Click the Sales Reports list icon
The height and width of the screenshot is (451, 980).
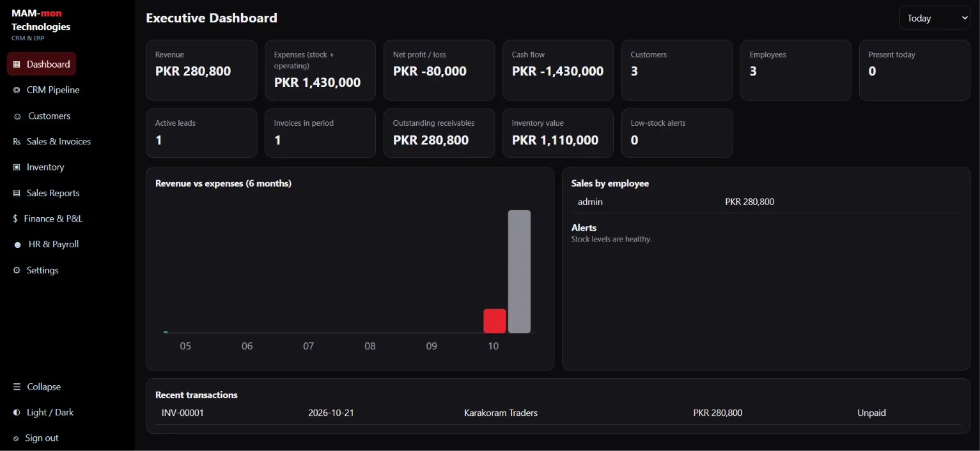pos(17,193)
